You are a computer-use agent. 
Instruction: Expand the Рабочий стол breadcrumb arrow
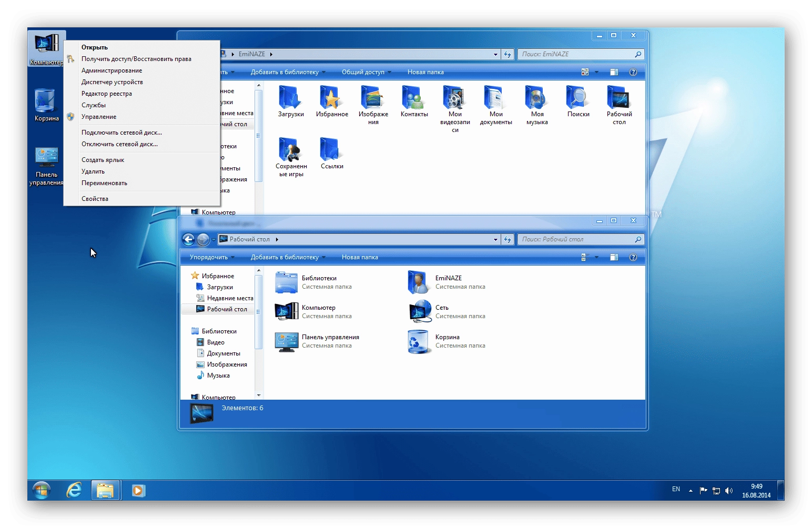coord(277,239)
